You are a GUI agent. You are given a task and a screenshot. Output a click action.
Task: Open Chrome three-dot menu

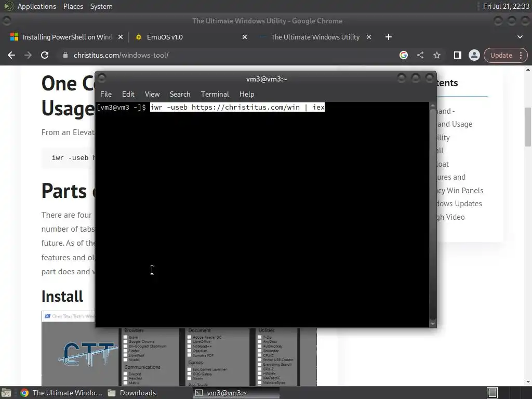click(x=521, y=55)
